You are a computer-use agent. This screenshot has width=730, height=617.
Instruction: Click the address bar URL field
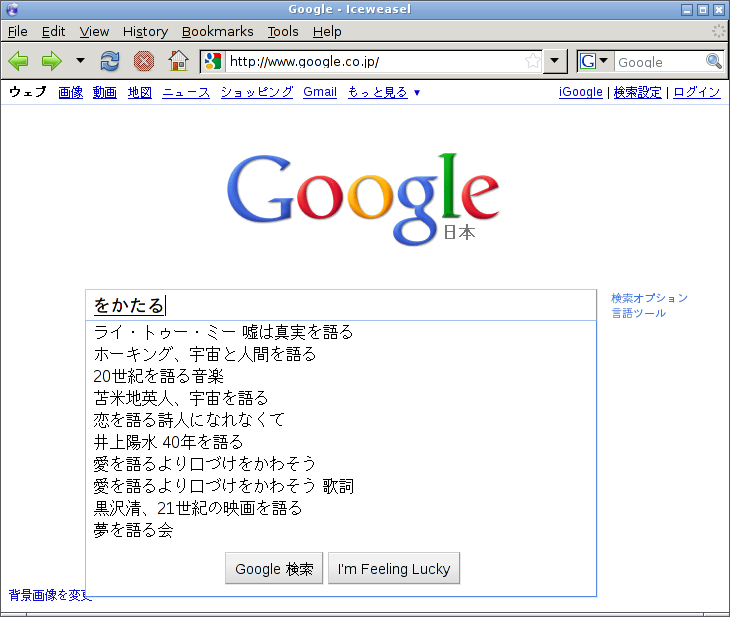[374, 61]
